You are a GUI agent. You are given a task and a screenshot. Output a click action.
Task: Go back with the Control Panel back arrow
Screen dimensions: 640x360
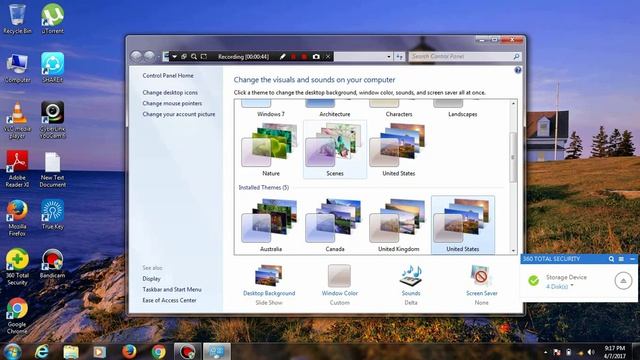click(x=136, y=56)
